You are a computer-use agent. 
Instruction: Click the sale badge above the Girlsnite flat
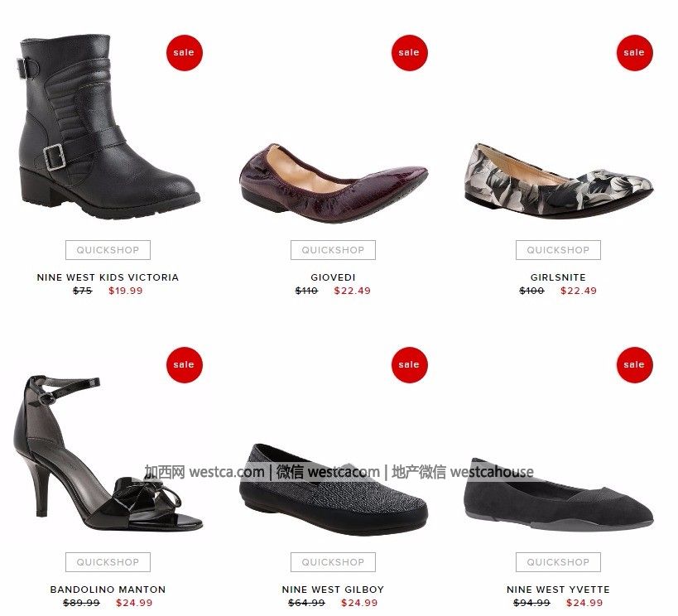(635, 53)
